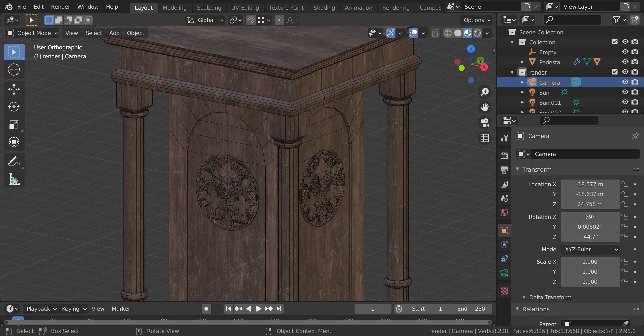Viewport: 644px width, 336px height.
Task: Open the Add menu in viewport header
Action: click(x=114, y=33)
